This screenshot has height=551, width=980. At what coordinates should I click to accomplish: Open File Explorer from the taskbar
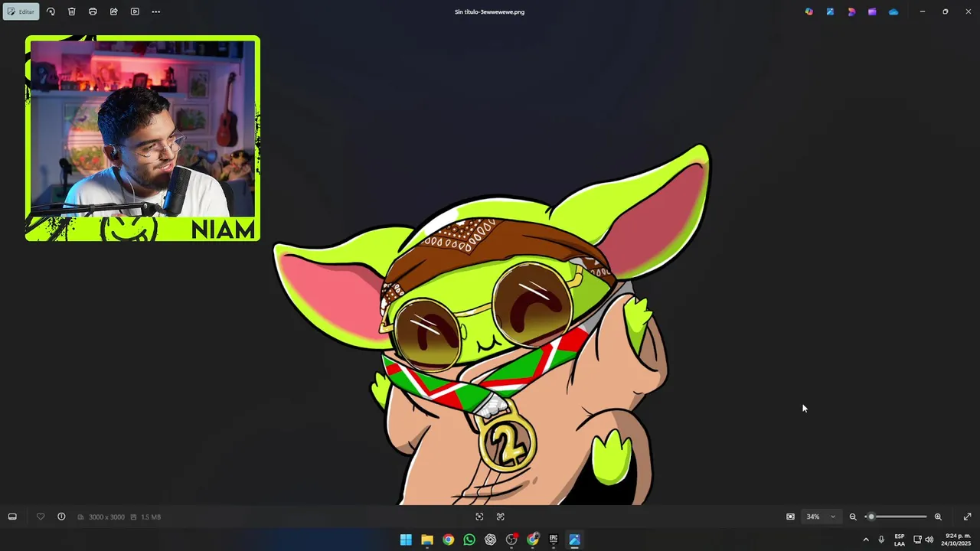click(x=427, y=540)
